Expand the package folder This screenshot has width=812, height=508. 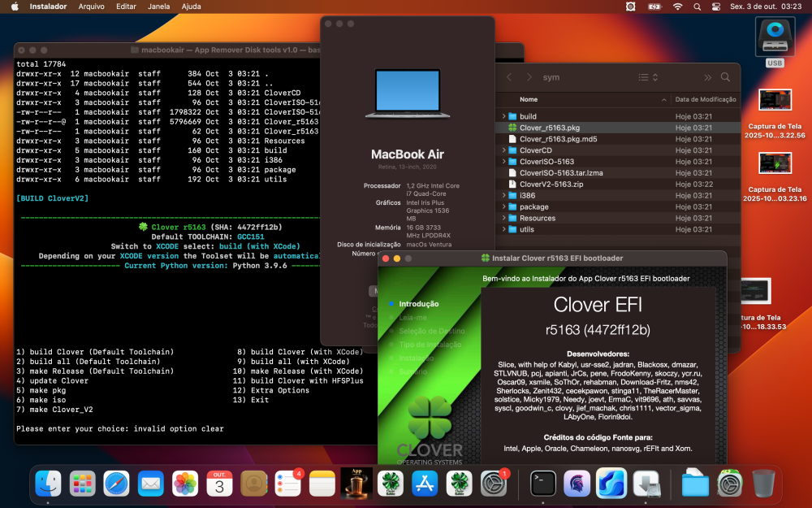point(503,206)
